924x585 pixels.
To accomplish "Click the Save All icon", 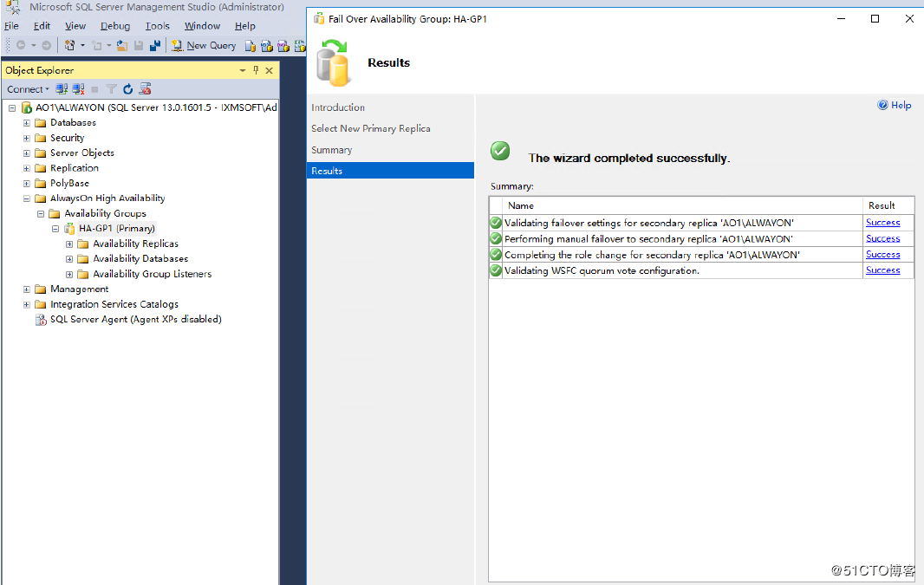I will click(155, 45).
